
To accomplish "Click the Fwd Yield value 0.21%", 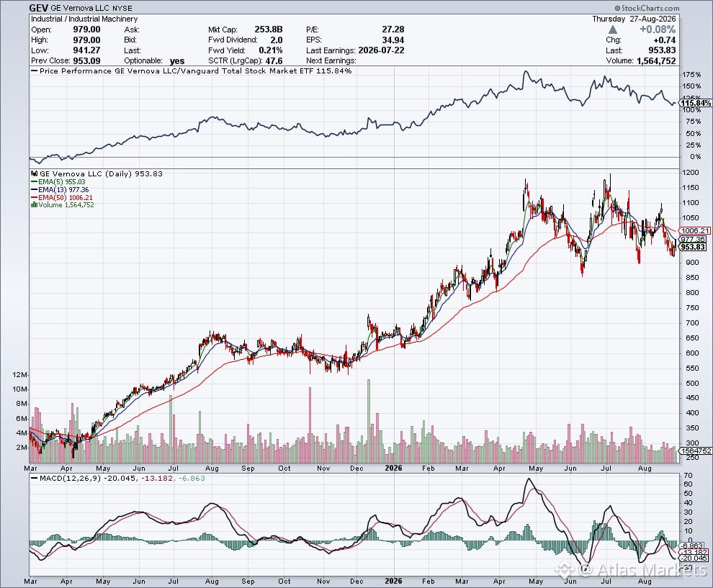I will pyautogui.click(x=271, y=50).
